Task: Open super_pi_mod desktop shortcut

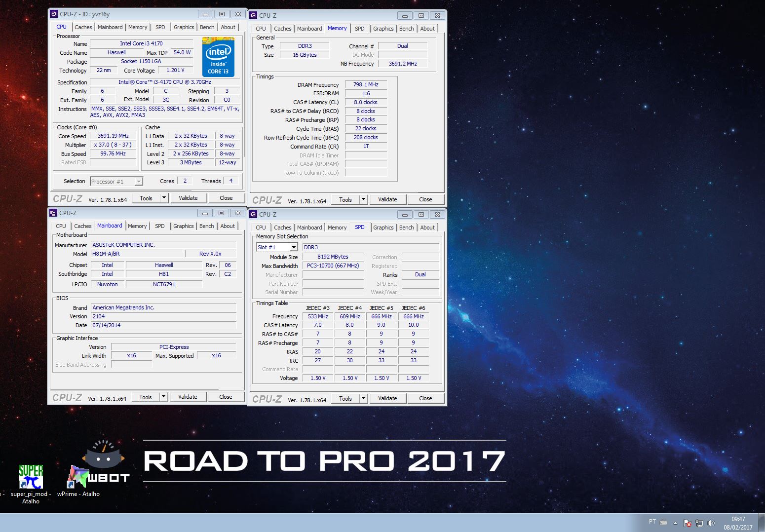Action: tap(31, 483)
